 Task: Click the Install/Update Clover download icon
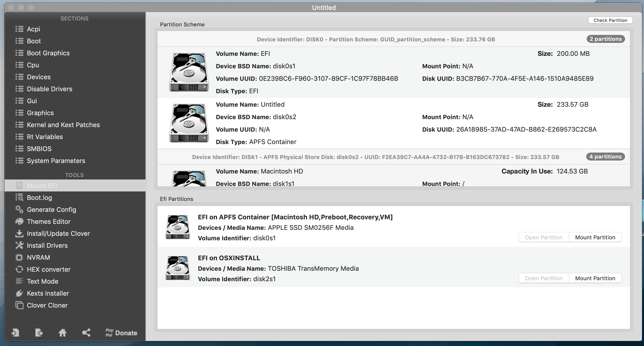click(19, 234)
